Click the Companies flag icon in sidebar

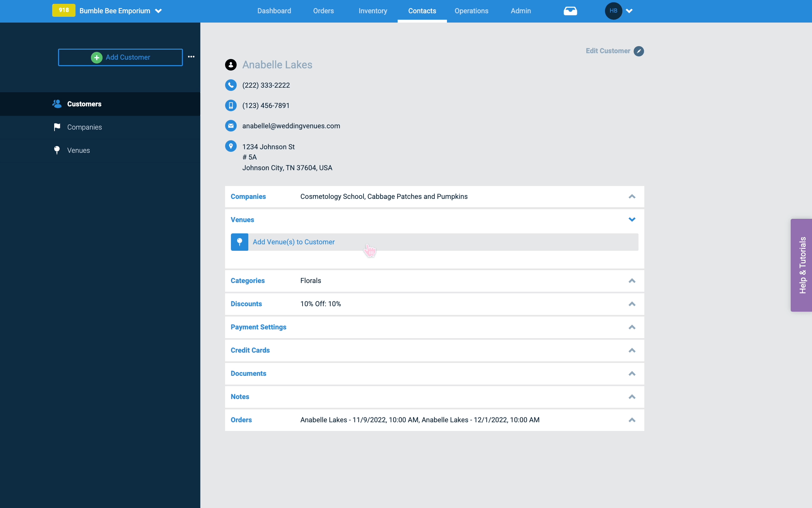[57, 127]
